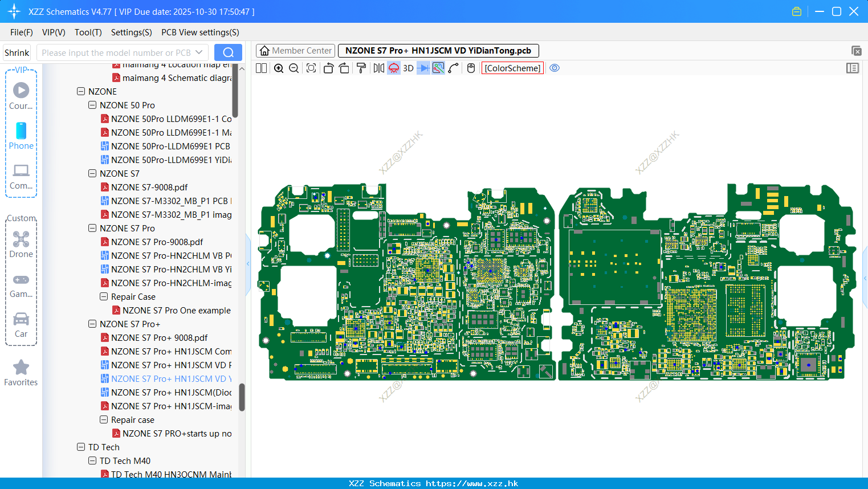This screenshot has width=868, height=489.
Task: Mirror flip the PCB view
Action: [x=379, y=68]
